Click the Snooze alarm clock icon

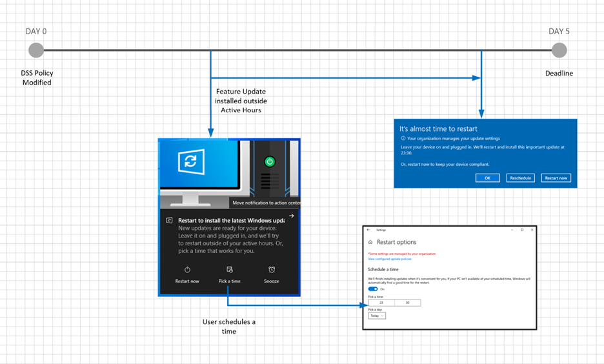pos(272,270)
